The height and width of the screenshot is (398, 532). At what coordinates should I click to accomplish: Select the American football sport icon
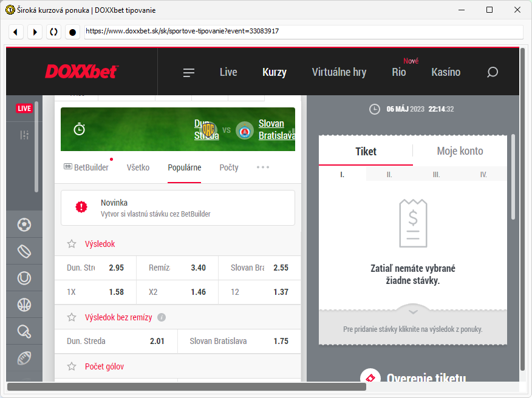pos(24,359)
